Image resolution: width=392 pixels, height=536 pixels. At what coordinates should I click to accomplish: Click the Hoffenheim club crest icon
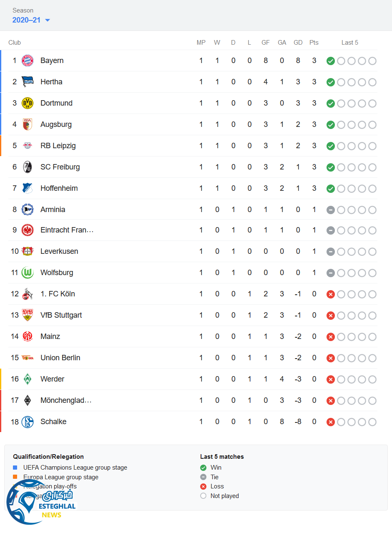[x=28, y=188]
